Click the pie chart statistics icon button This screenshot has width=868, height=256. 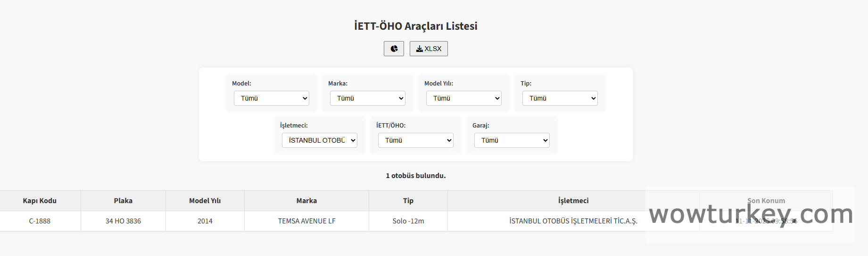(x=394, y=49)
